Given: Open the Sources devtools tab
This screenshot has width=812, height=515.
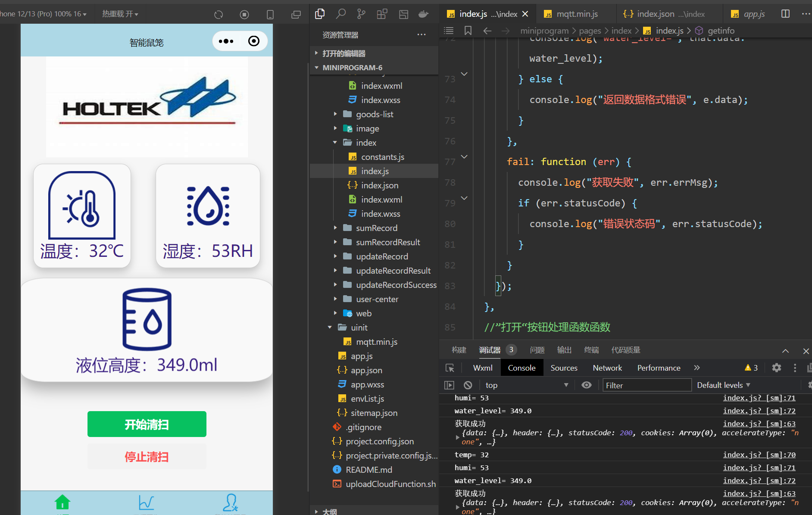Looking at the screenshot, I should click(x=564, y=368).
